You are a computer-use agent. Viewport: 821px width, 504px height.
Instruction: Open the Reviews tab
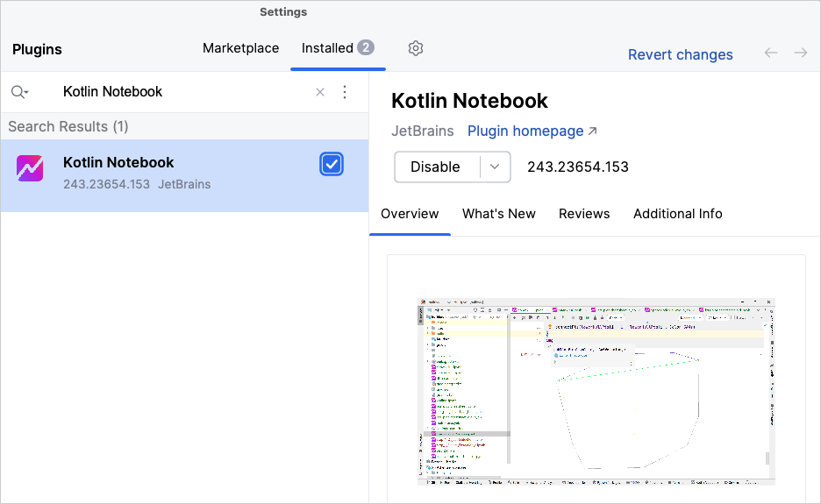coord(584,214)
